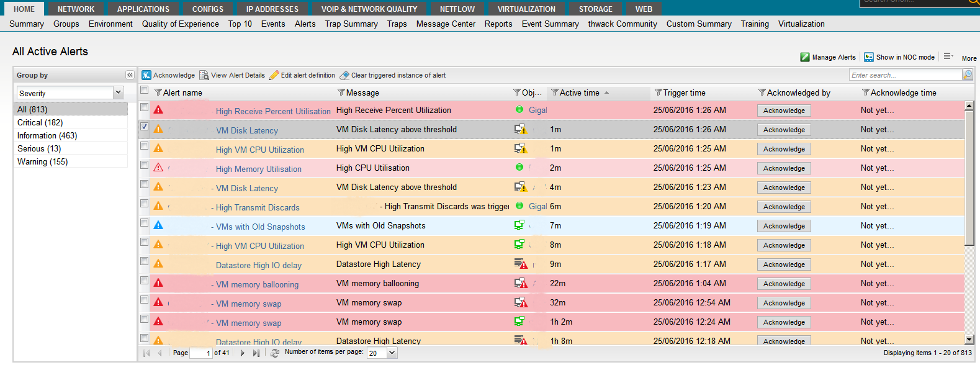Go to the Message Center menu
The height and width of the screenshot is (370, 980).
(x=446, y=24)
